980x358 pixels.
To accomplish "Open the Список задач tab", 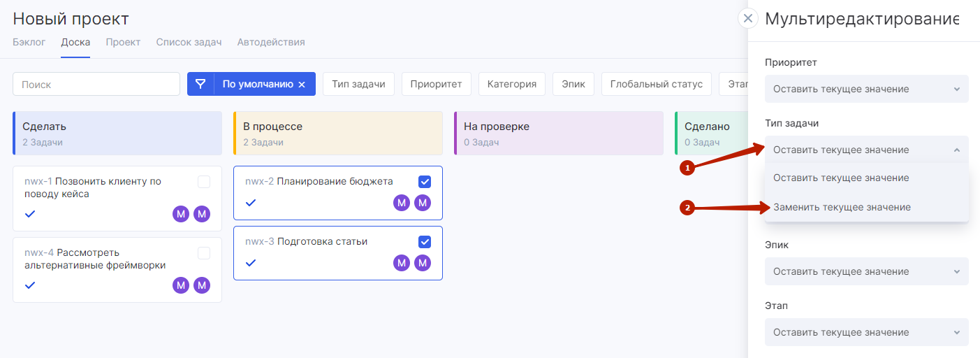I will (189, 42).
